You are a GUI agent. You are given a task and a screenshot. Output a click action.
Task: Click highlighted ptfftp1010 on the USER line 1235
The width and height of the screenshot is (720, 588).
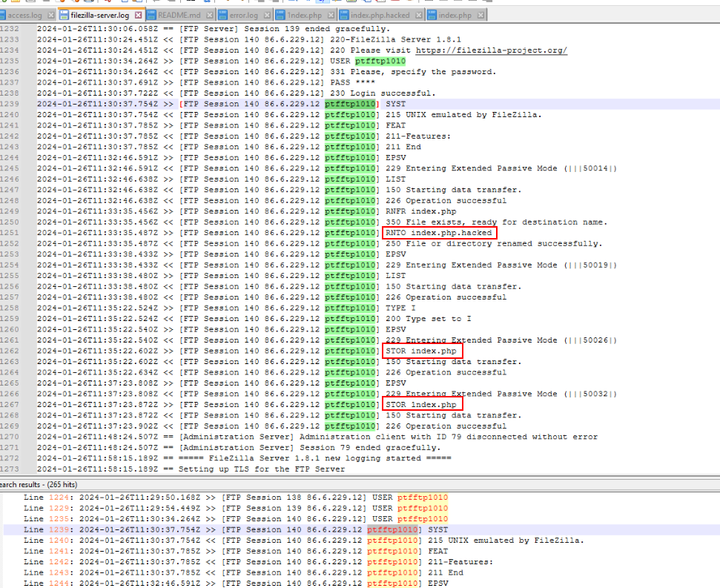[380, 61]
